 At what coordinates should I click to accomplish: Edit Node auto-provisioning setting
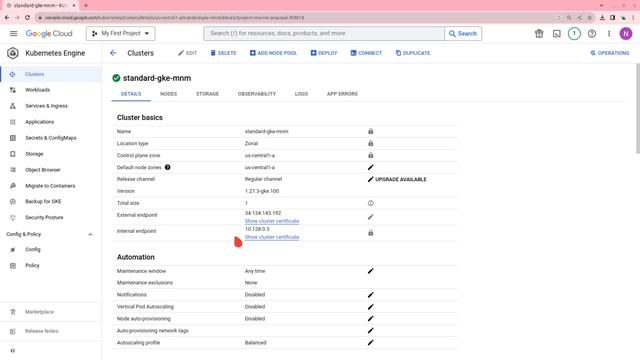(371, 319)
